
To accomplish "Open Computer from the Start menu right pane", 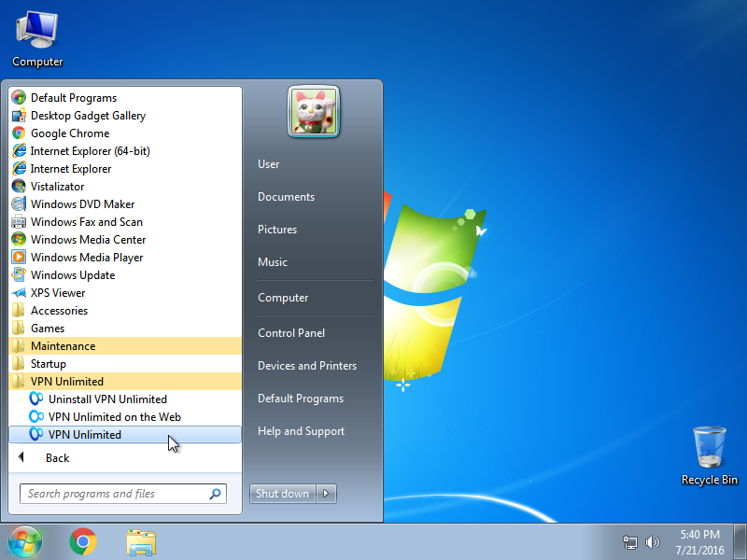I will coord(283,298).
